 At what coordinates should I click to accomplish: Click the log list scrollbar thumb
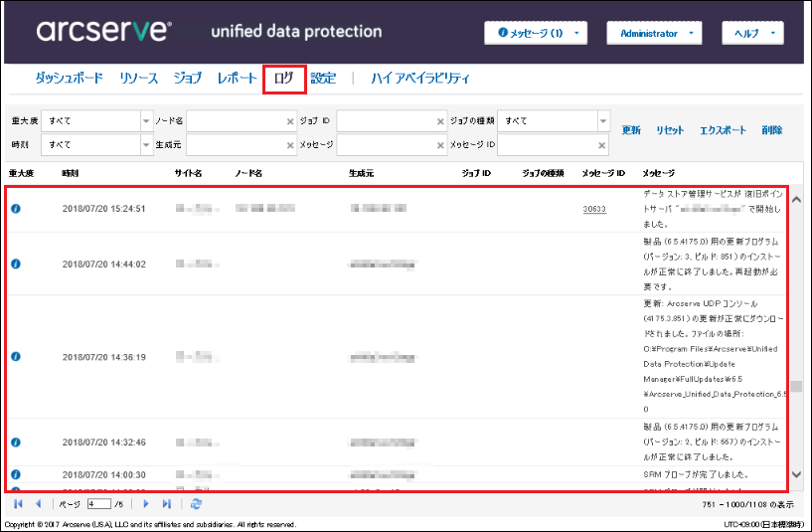(796, 387)
